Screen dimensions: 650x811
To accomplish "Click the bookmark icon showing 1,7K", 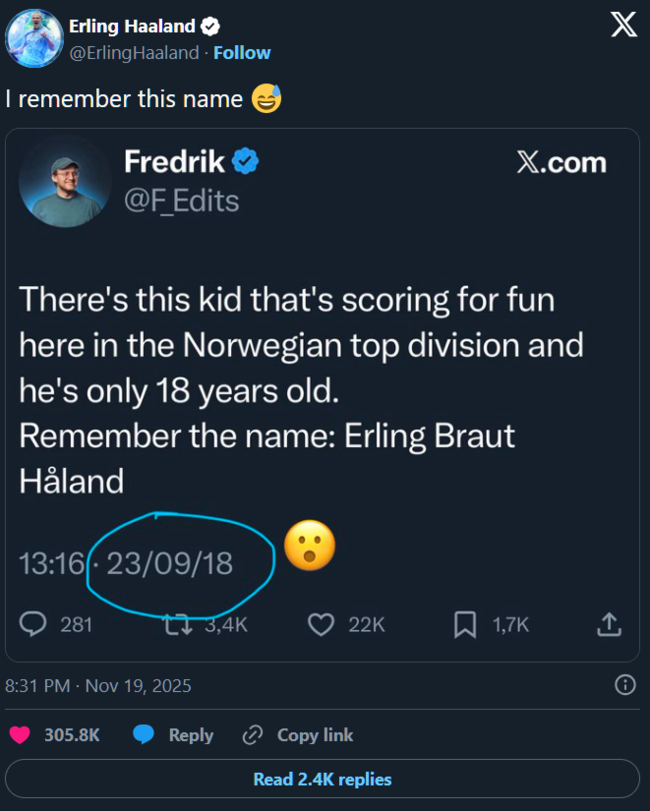I will pyautogui.click(x=465, y=624).
